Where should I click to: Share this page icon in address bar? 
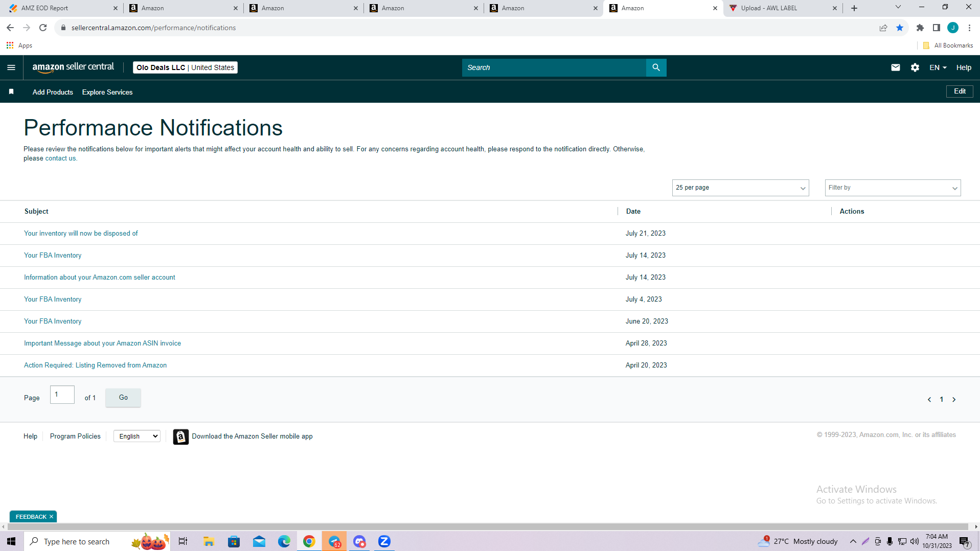(x=883, y=28)
